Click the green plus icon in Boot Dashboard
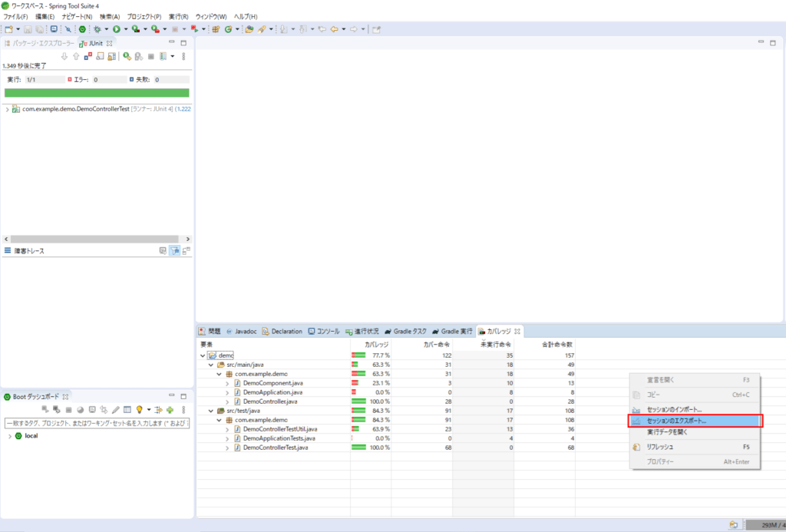Viewport: 786px width, 532px height. tap(170, 410)
